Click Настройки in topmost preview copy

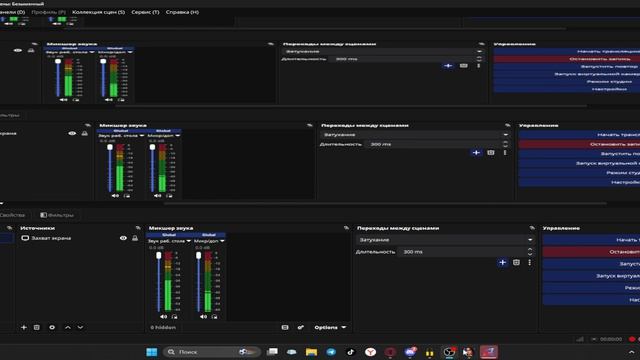[x=567, y=89]
